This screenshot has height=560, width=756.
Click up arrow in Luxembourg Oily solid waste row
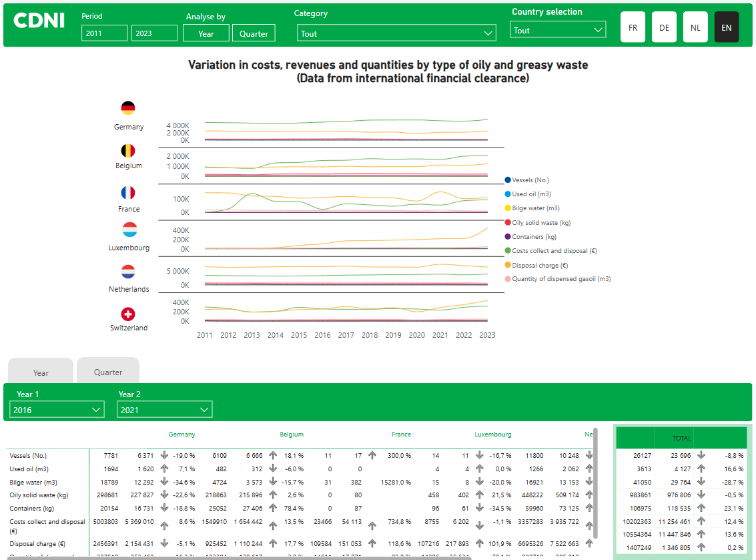pos(480,495)
